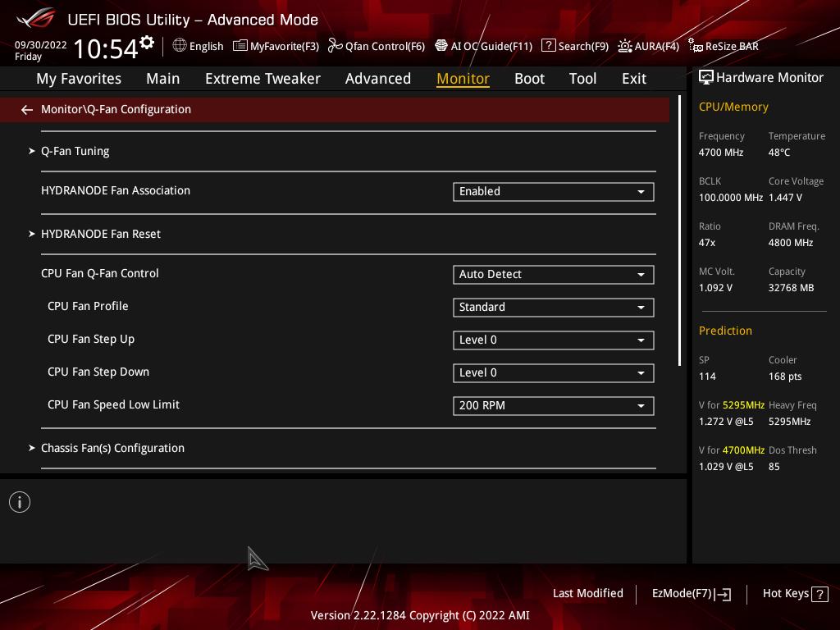Select the English language label
The height and width of the screenshot is (630, 840).
[206, 46]
